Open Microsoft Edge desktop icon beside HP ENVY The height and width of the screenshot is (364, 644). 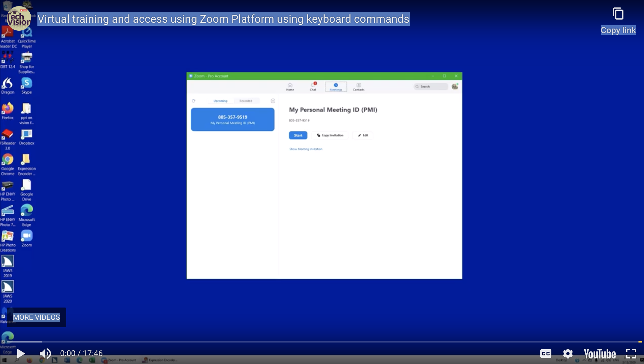pyautogui.click(x=27, y=215)
